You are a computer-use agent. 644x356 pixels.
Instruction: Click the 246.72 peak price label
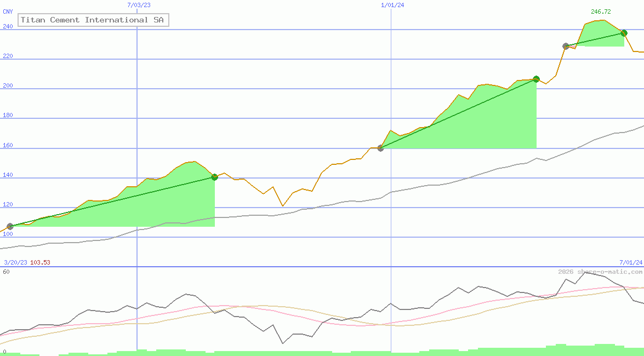pyautogui.click(x=601, y=12)
